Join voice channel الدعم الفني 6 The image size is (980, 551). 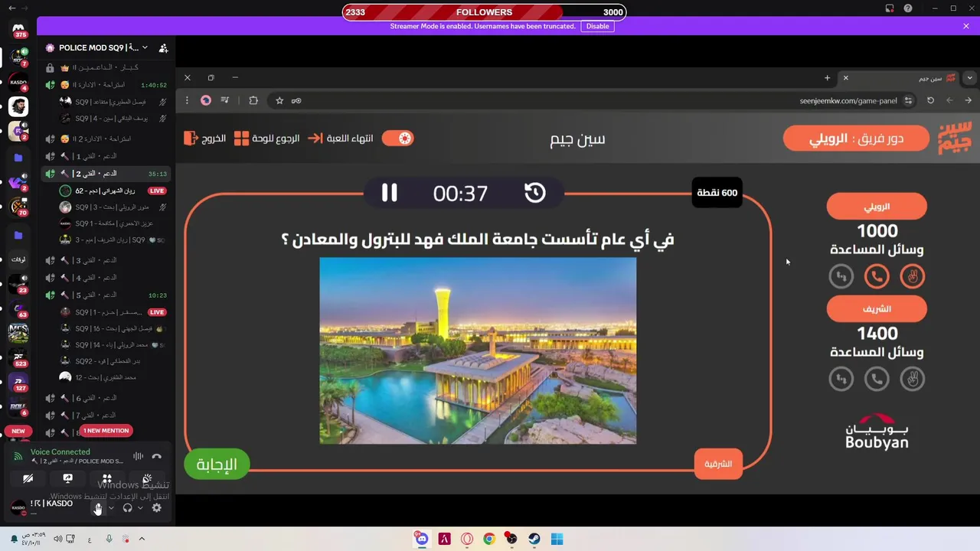[x=105, y=398]
